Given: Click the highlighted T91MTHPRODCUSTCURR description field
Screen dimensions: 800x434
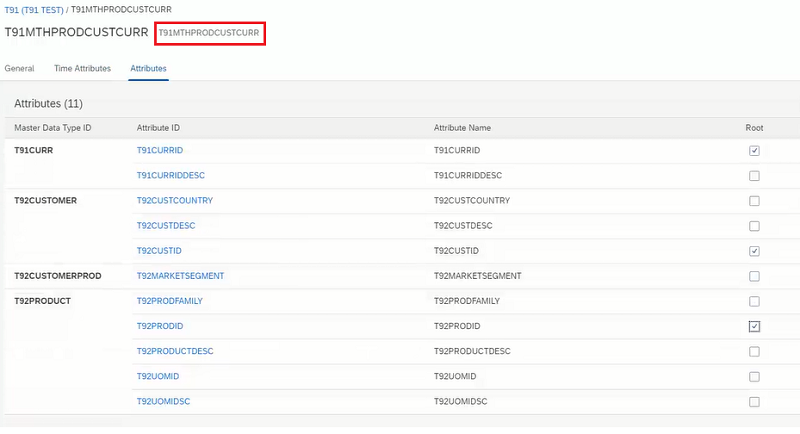Looking at the screenshot, I should pyautogui.click(x=209, y=33).
